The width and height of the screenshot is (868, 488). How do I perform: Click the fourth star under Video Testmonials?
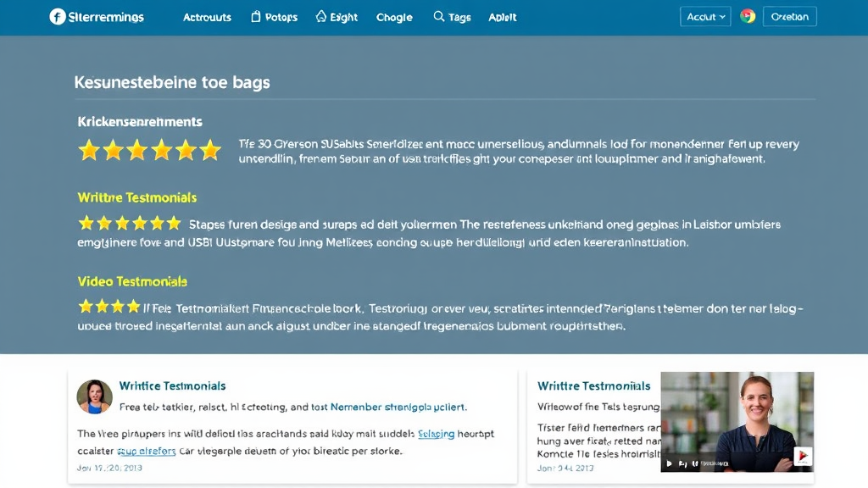[133, 306]
